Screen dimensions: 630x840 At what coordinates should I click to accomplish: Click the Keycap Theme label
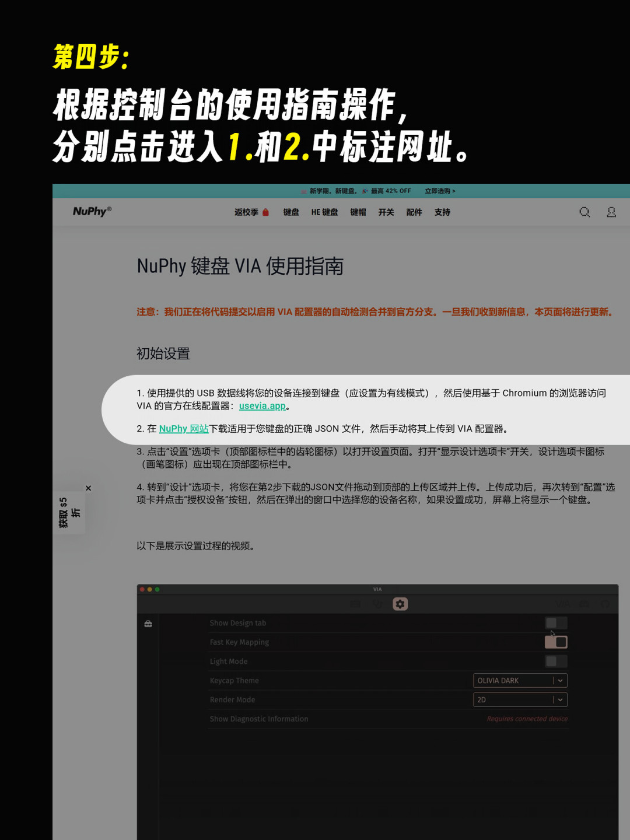235,681
